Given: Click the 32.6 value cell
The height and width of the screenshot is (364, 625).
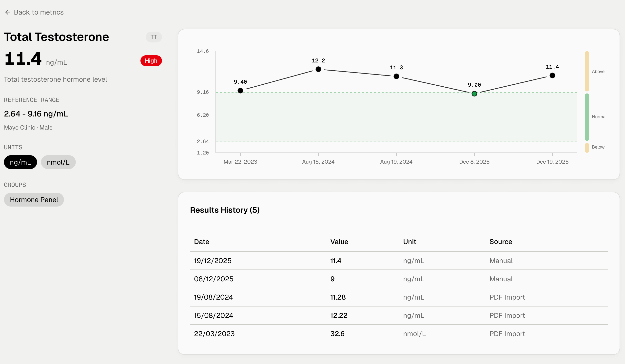Looking at the screenshot, I should click(x=337, y=334).
